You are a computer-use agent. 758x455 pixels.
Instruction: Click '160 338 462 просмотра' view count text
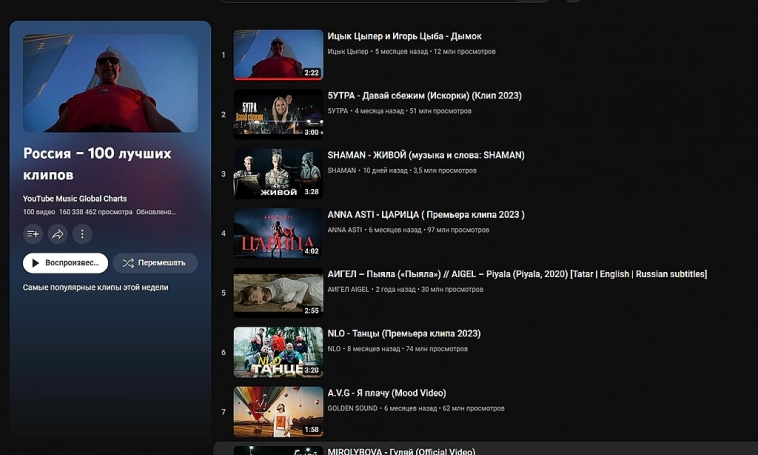pyautogui.click(x=96, y=212)
